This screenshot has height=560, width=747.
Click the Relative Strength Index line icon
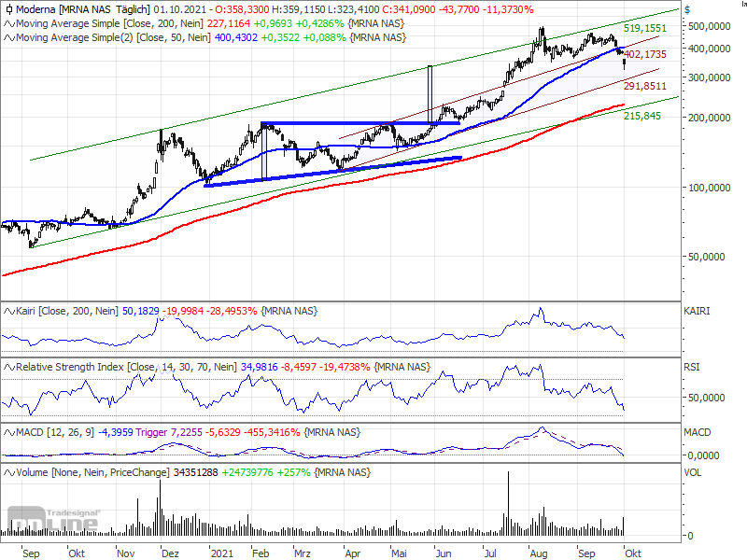point(8,367)
